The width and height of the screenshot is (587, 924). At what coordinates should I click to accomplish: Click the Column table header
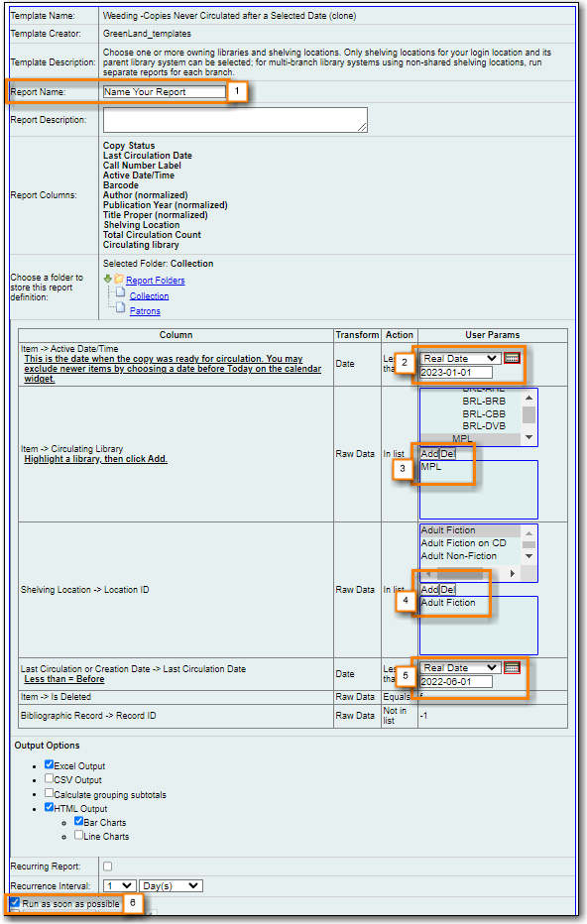(176, 335)
